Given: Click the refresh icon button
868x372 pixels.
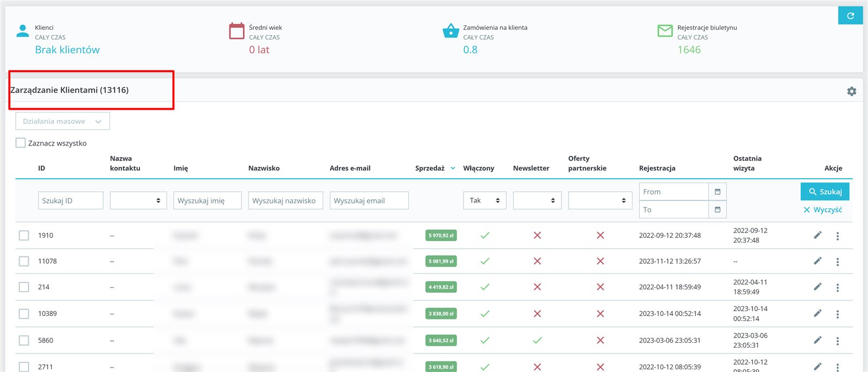Looking at the screenshot, I should [850, 16].
